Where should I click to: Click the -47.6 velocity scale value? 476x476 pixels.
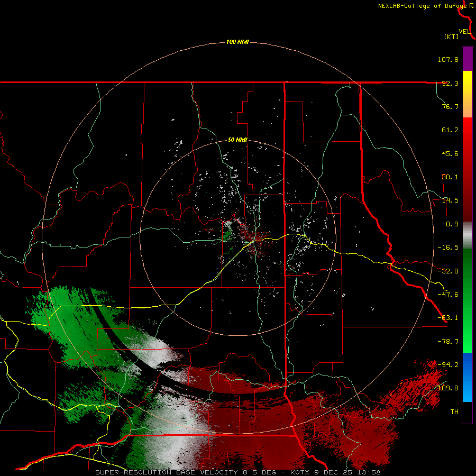(x=448, y=295)
